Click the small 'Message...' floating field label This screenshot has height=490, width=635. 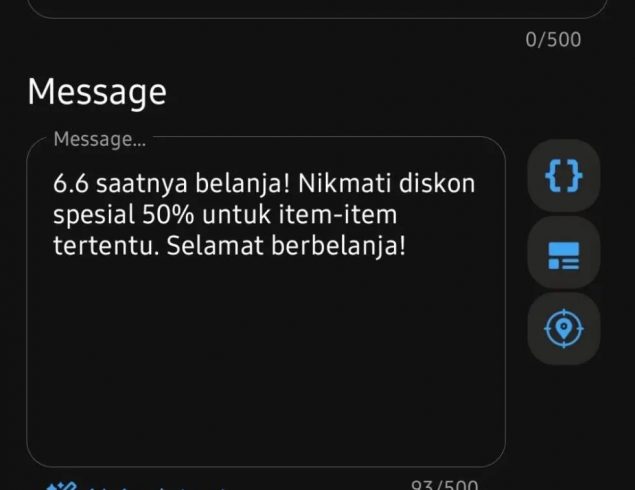[x=100, y=139]
